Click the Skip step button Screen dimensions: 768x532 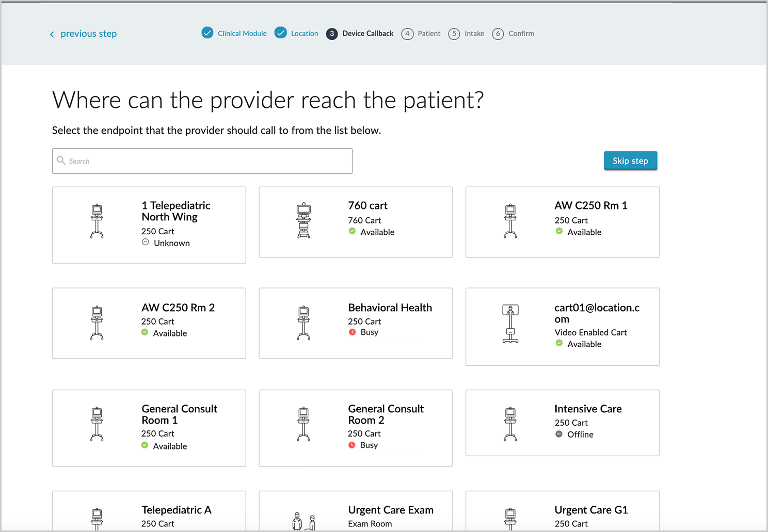pos(630,160)
